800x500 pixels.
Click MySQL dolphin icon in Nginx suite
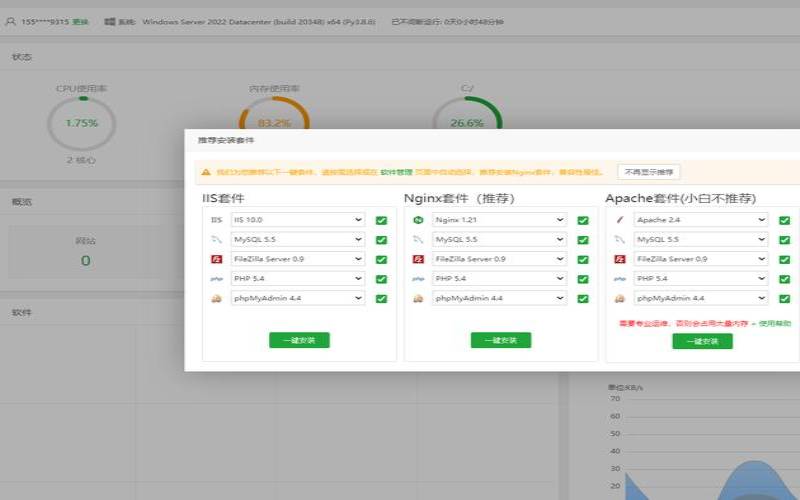(418, 239)
